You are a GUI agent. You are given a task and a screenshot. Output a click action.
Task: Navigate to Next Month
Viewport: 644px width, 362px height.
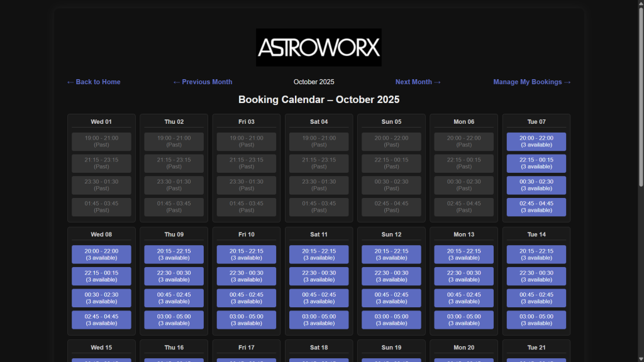(x=418, y=82)
